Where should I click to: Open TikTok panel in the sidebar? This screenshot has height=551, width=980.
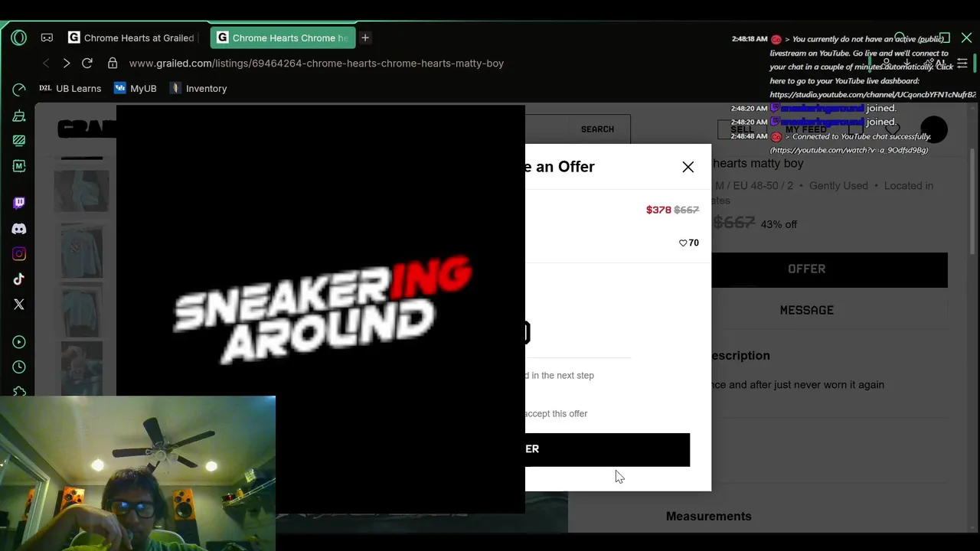(x=19, y=279)
